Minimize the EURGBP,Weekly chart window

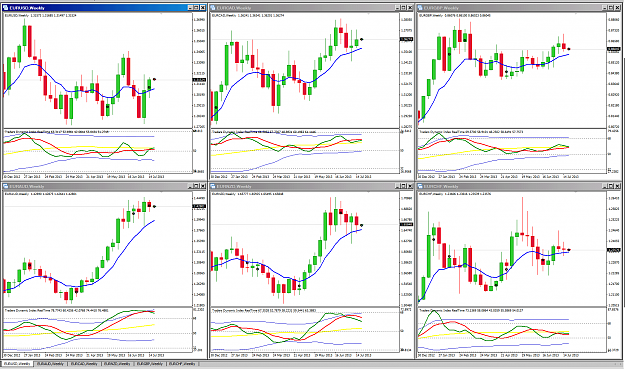[605, 8]
